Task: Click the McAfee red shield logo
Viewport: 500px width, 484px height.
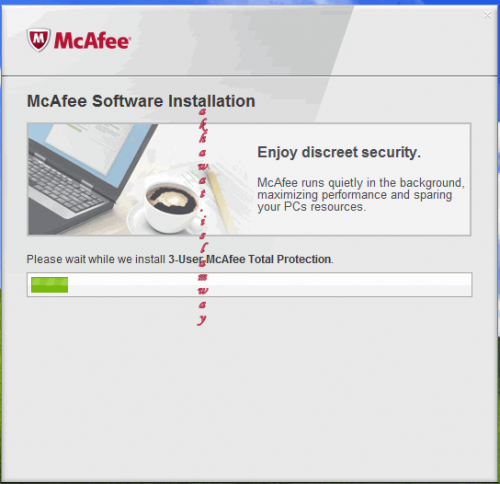Action: click(39, 40)
